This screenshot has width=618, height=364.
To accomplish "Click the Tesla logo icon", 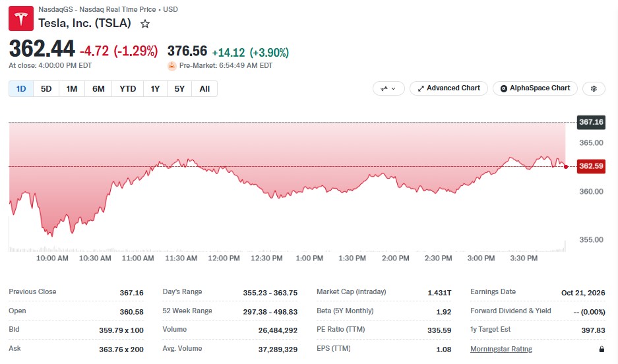I will (21, 18).
